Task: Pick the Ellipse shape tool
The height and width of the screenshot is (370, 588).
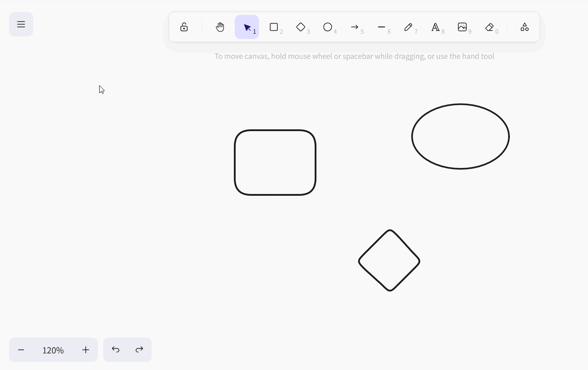Action: coord(328,27)
